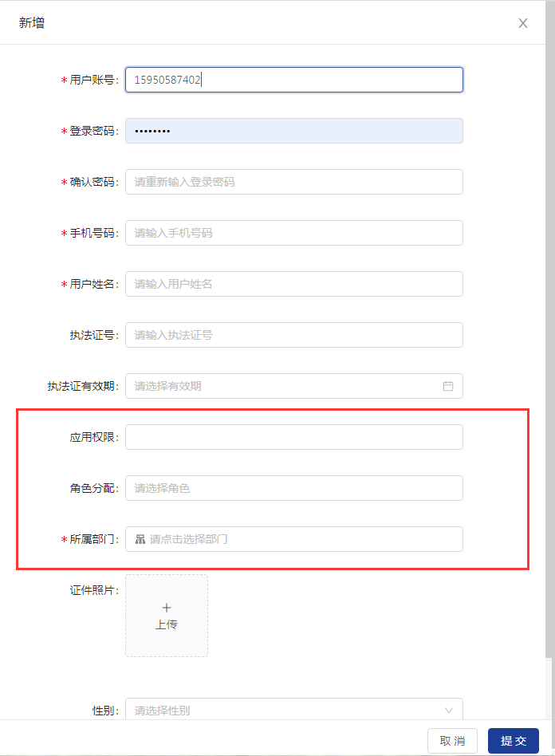
Task: Open the 应用权限 selection box
Action: (293, 437)
